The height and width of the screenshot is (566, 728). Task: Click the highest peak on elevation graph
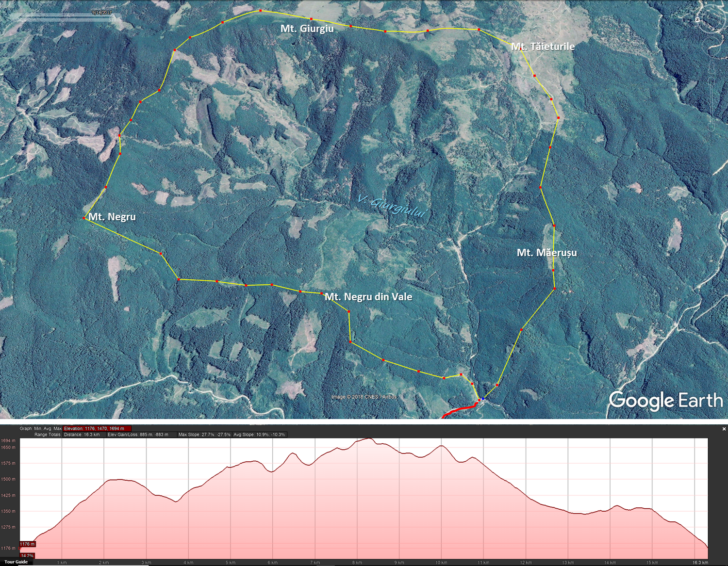370,439
